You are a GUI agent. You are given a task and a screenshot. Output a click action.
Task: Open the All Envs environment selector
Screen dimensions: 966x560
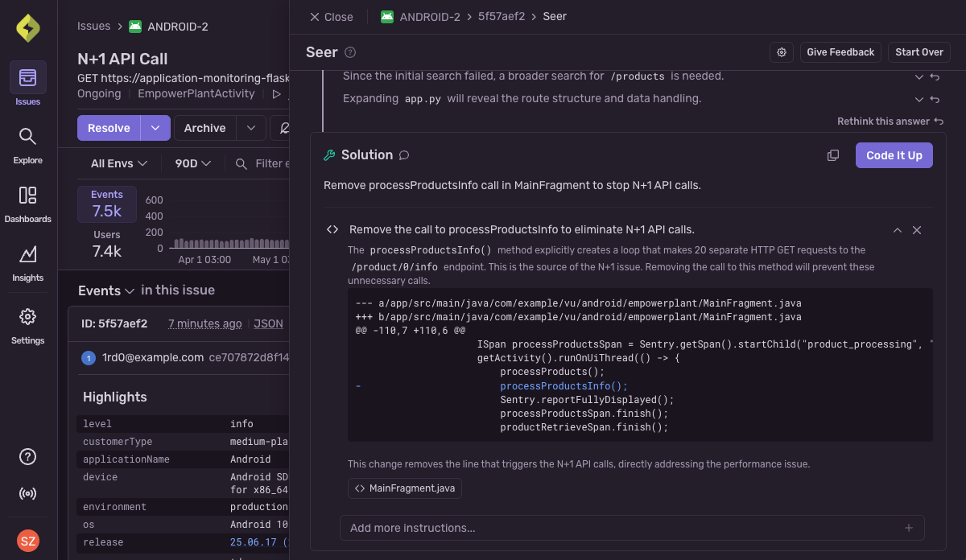(117, 163)
